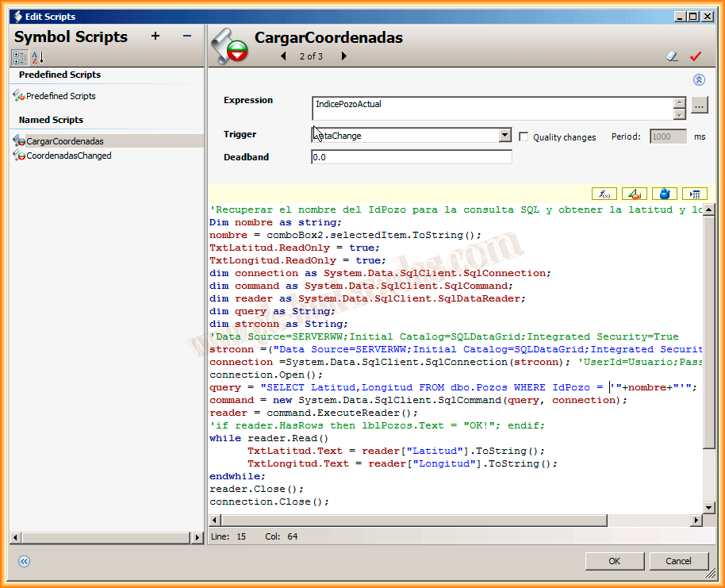Click the eraser icon to clear script

pos(672,56)
